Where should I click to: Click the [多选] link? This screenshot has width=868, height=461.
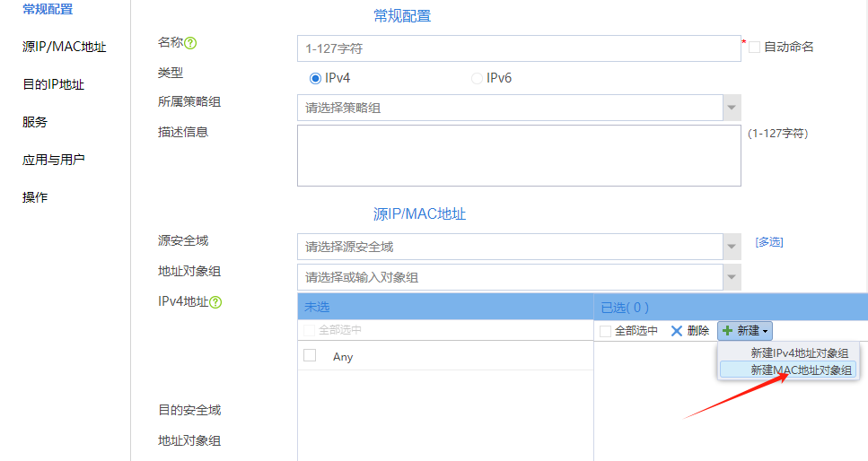pyautogui.click(x=769, y=242)
